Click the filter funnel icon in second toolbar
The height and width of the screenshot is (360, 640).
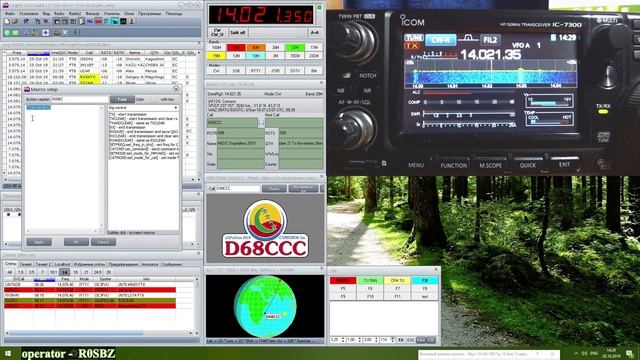[x=65, y=33]
